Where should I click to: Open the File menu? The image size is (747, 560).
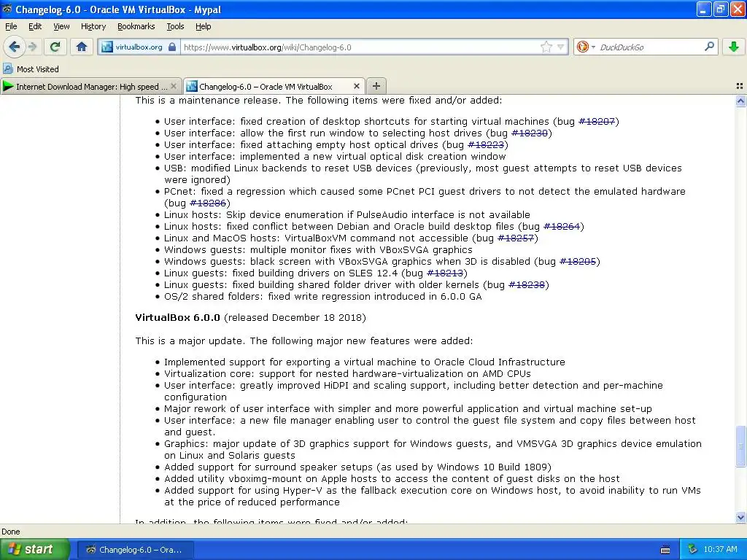tap(11, 27)
